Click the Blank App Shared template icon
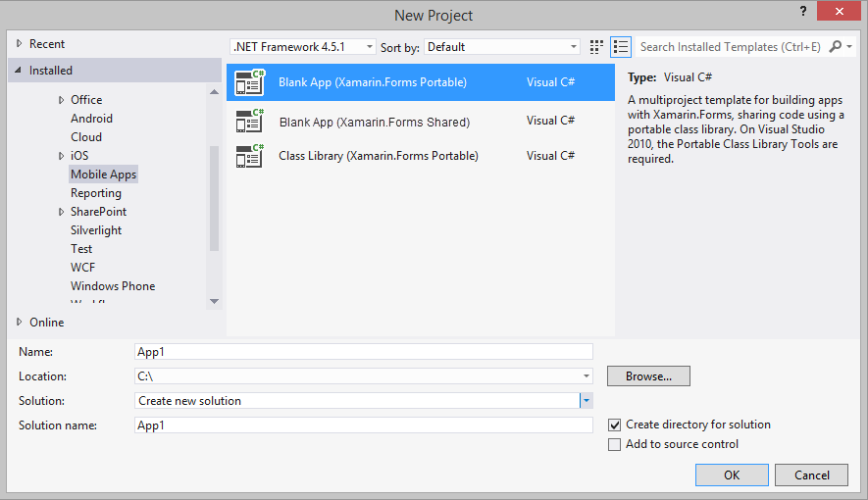Screen dimensions: 868x500 [x=249, y=122]
